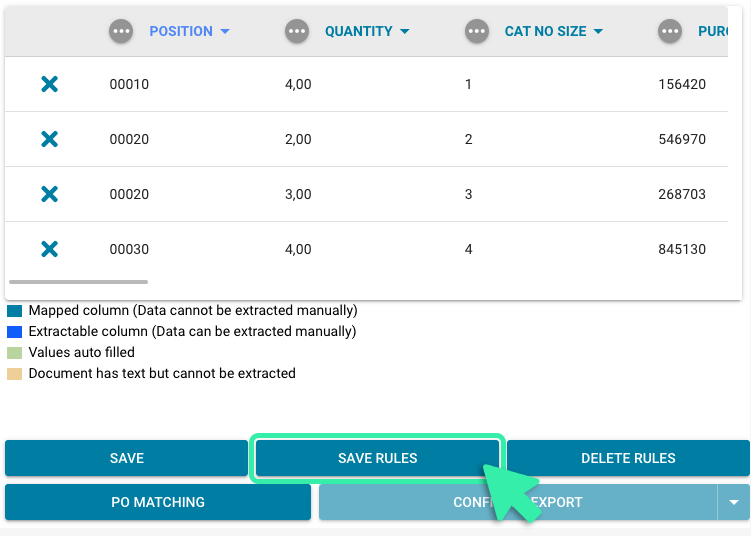This screenshot has height=536, width=751.
Task: Select position cell 00030
Action: (129, 249)
